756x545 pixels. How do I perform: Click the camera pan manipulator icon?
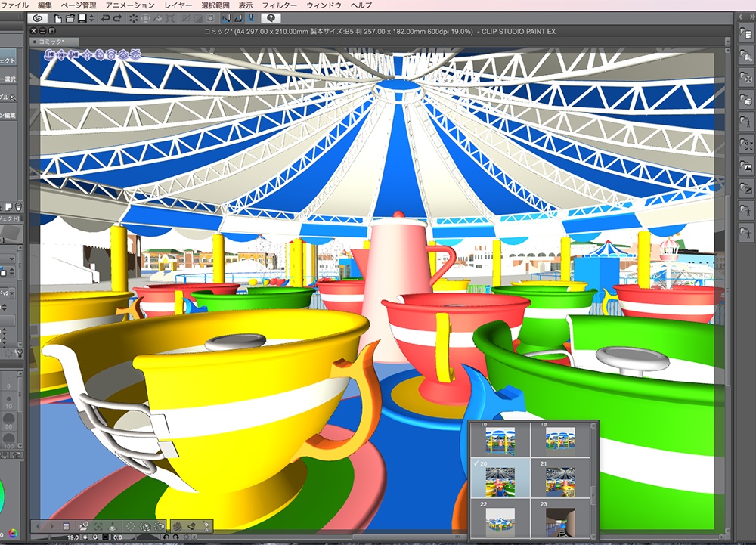click(x=62, y=55)
